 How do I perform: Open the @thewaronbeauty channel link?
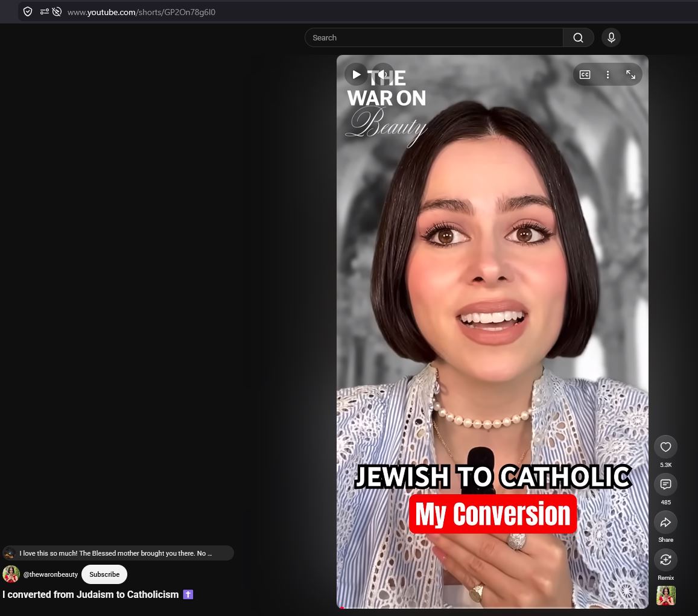click(50, 574)
